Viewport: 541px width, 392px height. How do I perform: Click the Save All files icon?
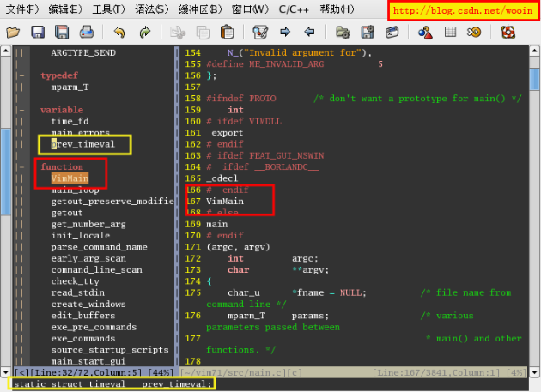pyautogui.click(x=62, y=33)
